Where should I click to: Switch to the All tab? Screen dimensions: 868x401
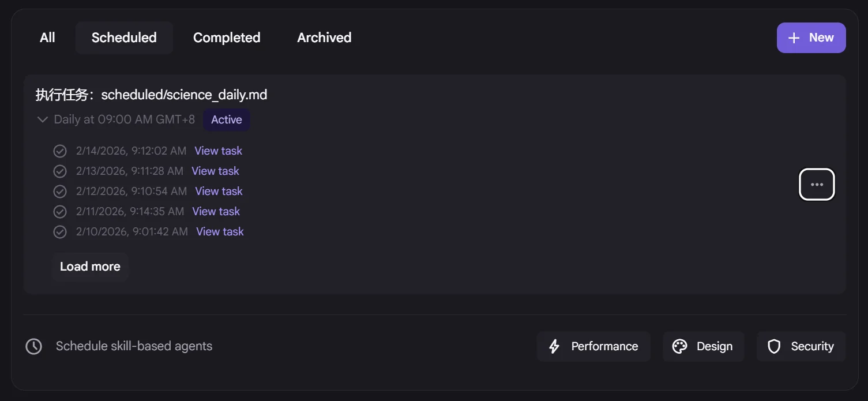coord(47,38)
